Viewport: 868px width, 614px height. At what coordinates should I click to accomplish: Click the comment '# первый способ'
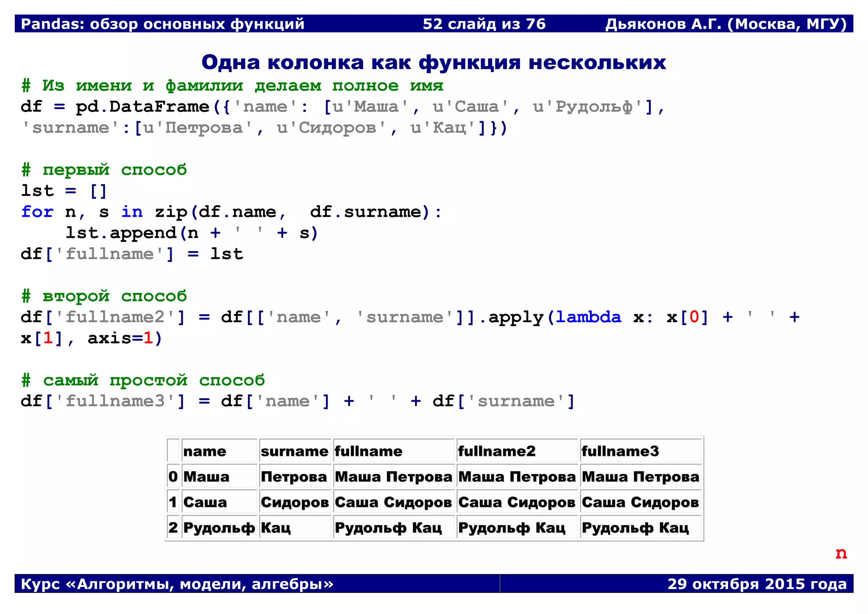click(x=104, y=170)
